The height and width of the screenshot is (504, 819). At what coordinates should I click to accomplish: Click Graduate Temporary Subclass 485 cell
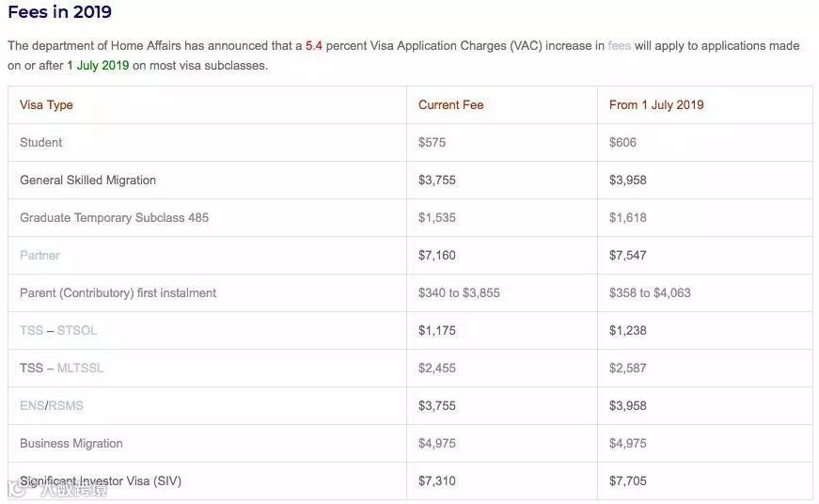pos(114,217)
